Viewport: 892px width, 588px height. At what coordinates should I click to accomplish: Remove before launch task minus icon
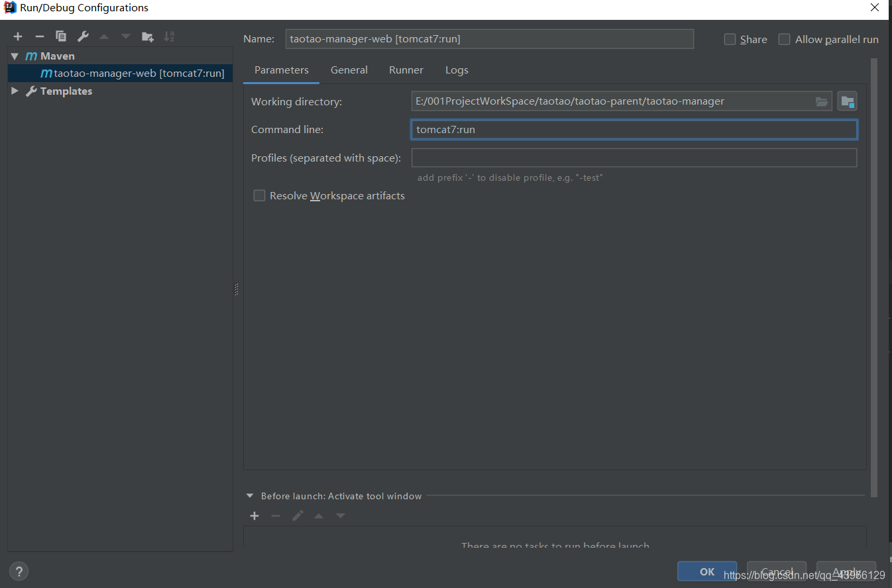276,516
